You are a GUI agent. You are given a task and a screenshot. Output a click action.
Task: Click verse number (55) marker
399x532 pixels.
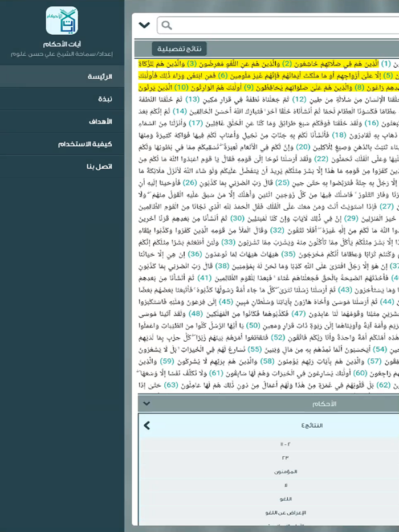pos(255,349)
